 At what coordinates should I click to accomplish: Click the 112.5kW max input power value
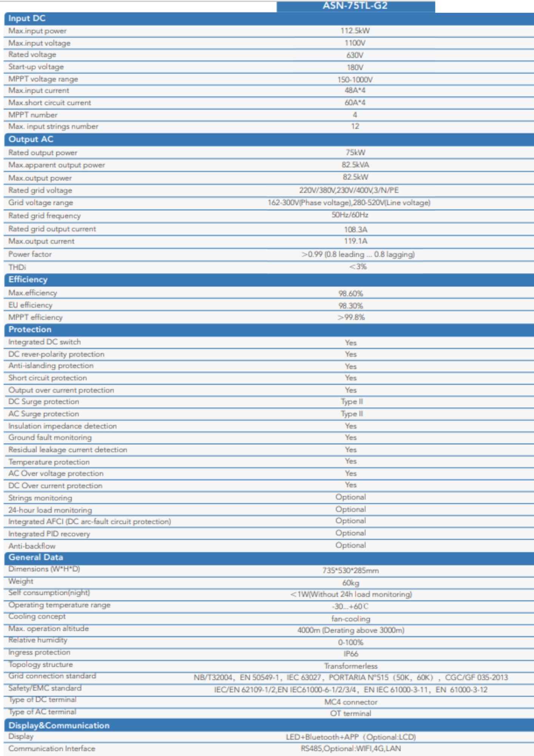click(x=355, y=31)
